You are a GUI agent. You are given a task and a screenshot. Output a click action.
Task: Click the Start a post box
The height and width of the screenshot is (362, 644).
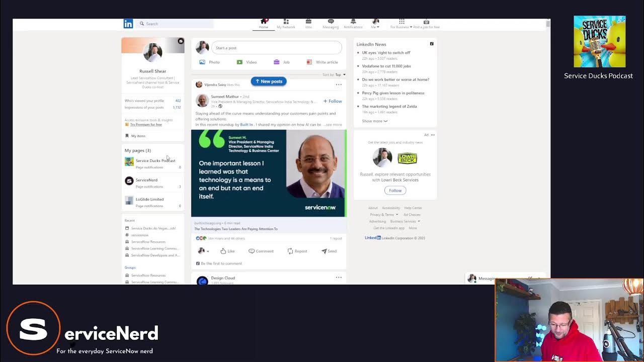(277, 48)
